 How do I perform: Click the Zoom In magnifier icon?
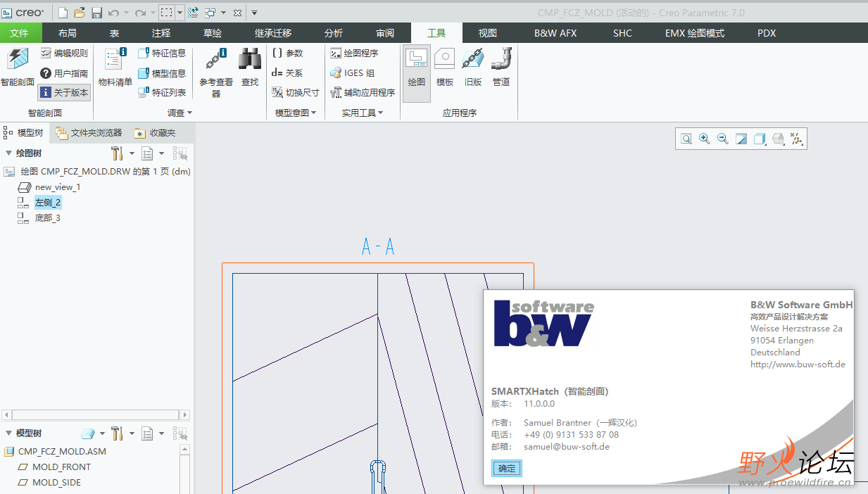[x=705, y=139]
